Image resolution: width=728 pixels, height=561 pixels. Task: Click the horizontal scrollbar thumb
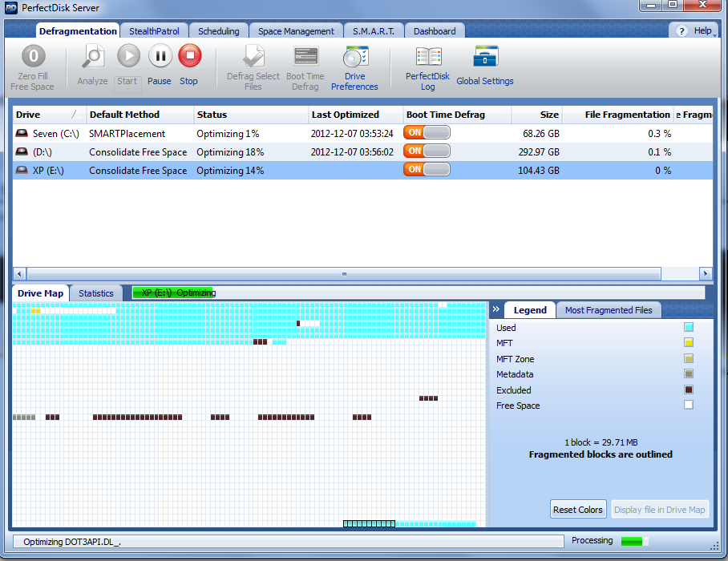pyautogui.click(x=344, y=273)
